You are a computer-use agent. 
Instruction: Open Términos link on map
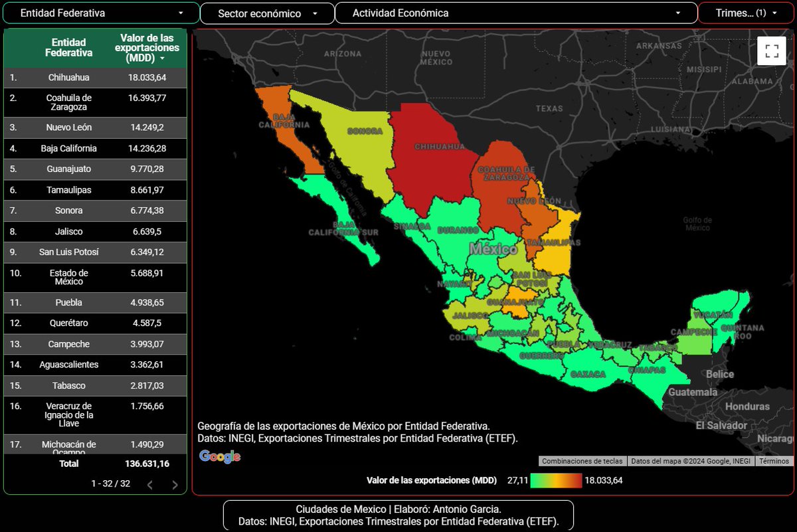[774, 461]
